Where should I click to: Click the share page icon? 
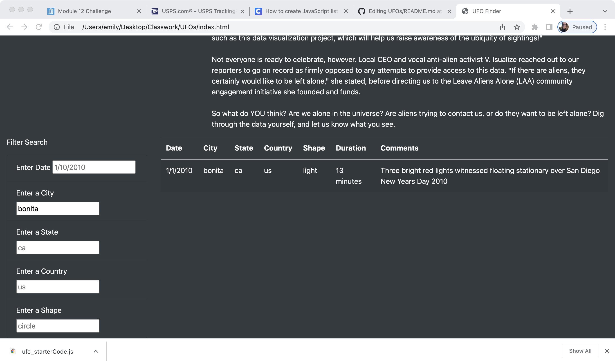pyautogui.click(x=502, y=27)
